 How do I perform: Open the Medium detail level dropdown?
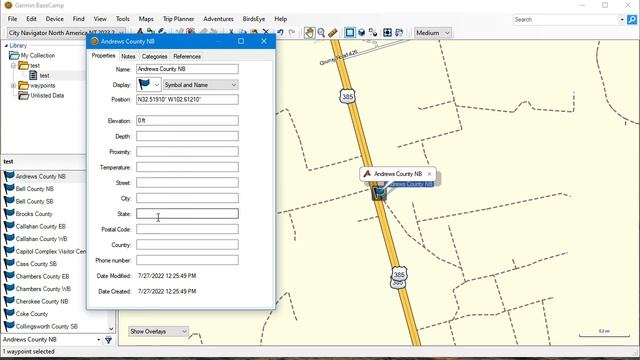tap(433, 33)
